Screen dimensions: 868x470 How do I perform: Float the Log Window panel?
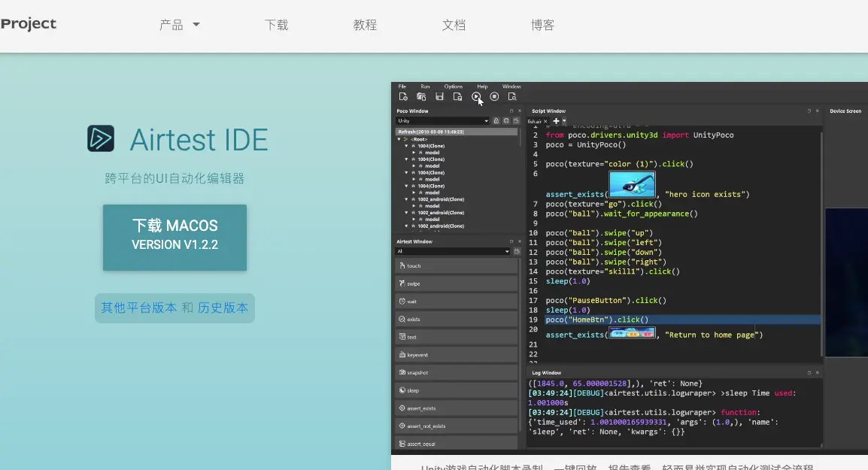[809, 372]
